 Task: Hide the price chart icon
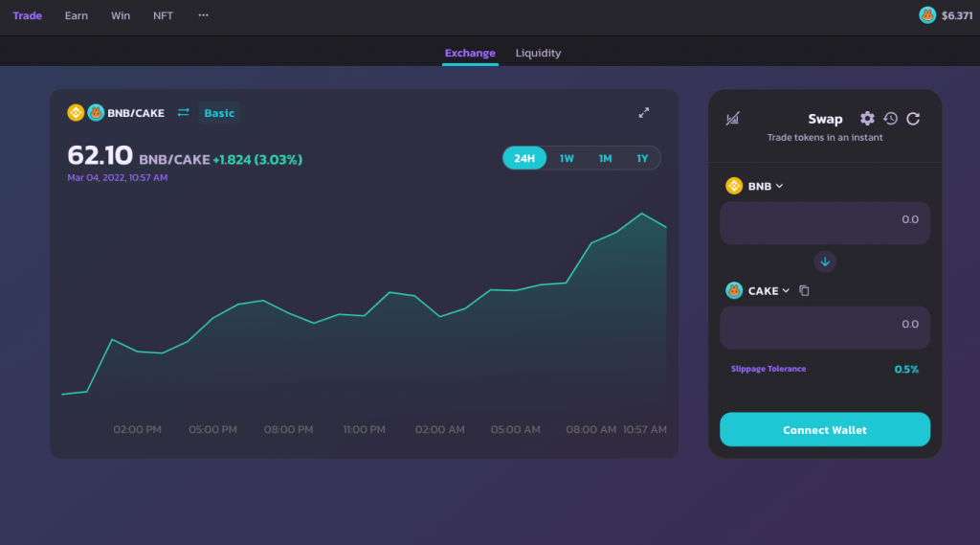732,118
